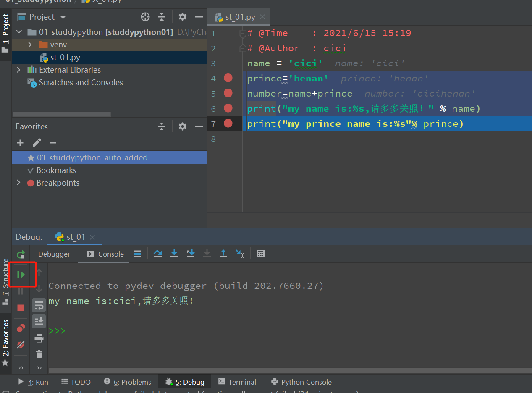This screenshot has height=393, width=532.
Task: Open the Evaluate Expression calculator
Action: [261, 254]
